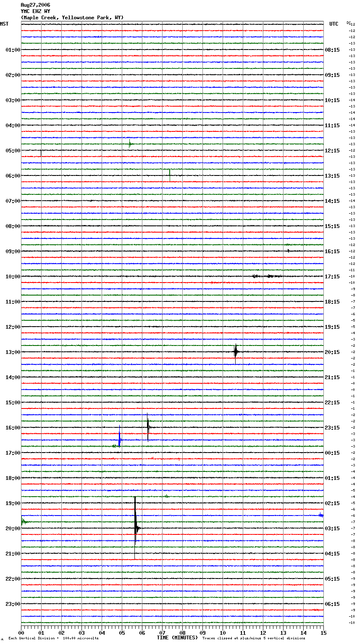Click the 12:15 UTC time label
357x644 pixels.
tap(332, 151)
